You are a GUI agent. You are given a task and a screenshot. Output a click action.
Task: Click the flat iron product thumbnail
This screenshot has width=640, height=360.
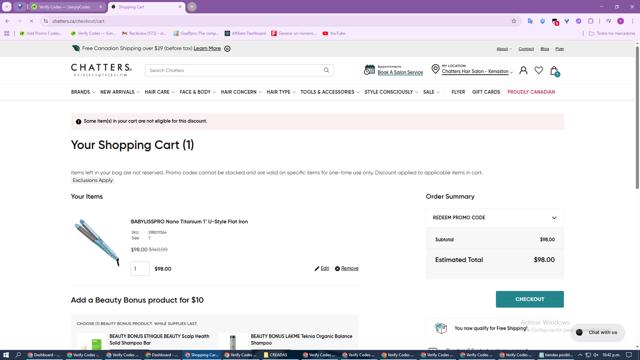click(97, 242)
